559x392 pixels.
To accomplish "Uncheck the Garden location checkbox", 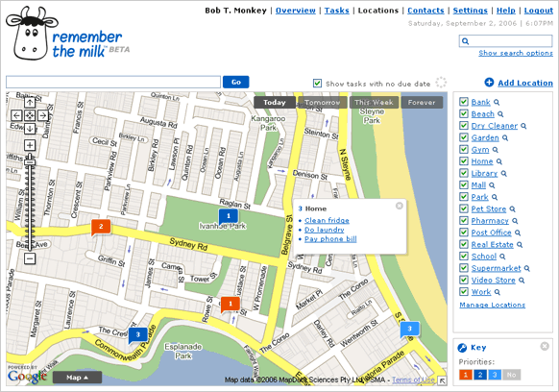I will tap(464, 137).
